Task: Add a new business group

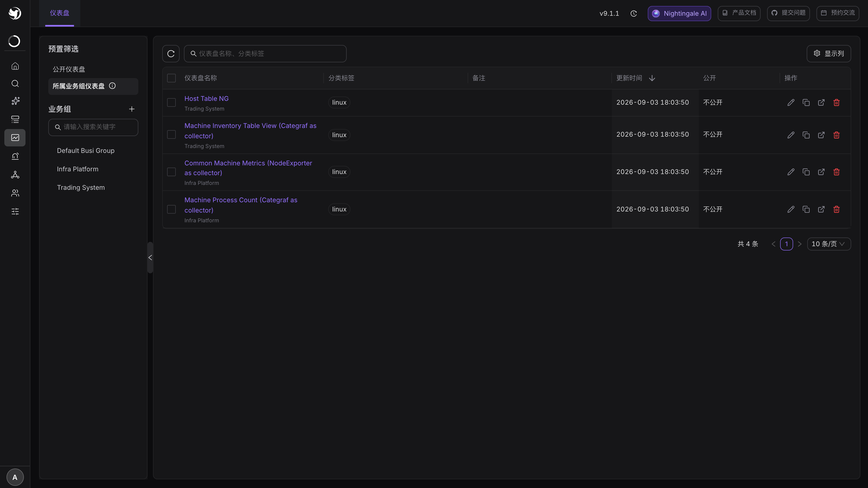Action: [x=132, y=109]
